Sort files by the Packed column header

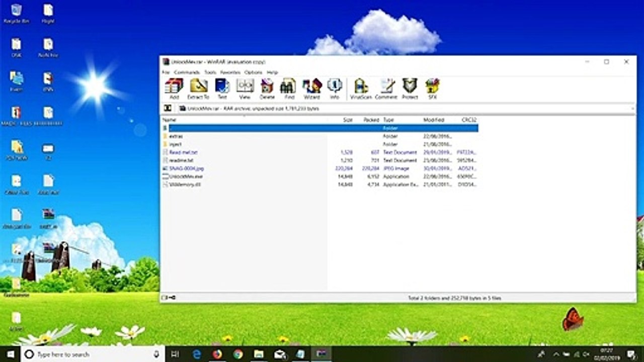(371, 120)
